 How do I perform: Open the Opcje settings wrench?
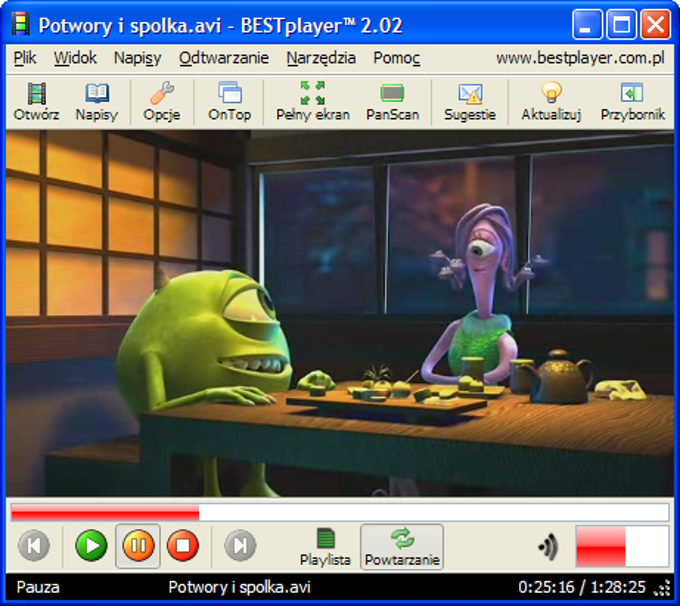(x=162, y=102)
